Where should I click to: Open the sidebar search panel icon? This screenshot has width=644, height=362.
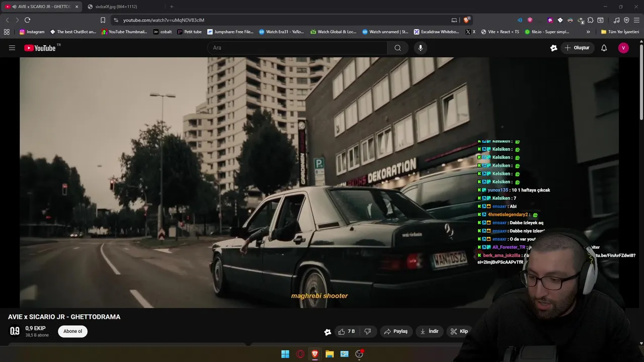(600, 20)
